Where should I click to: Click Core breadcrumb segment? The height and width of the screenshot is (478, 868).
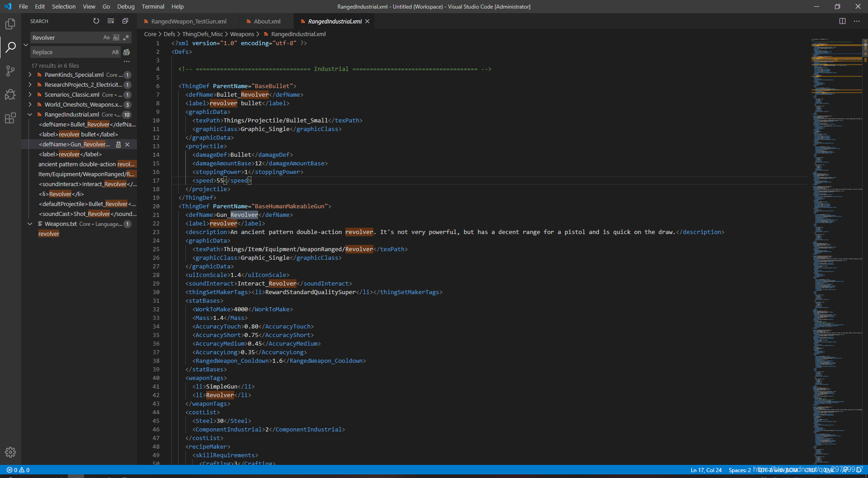[150, 34]
